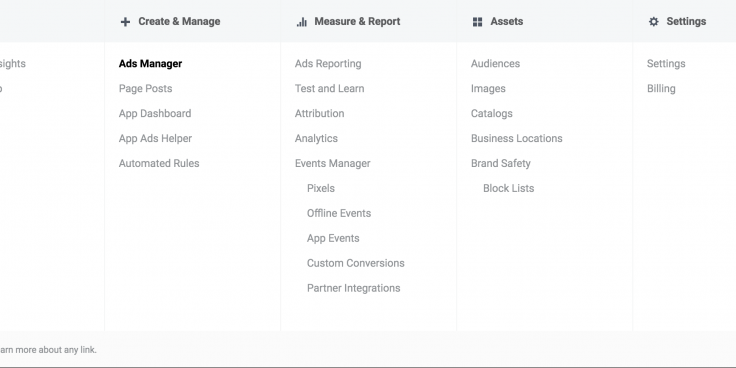
Task: Open Pixels under Events Manager
Action: [x=321, y=188]
